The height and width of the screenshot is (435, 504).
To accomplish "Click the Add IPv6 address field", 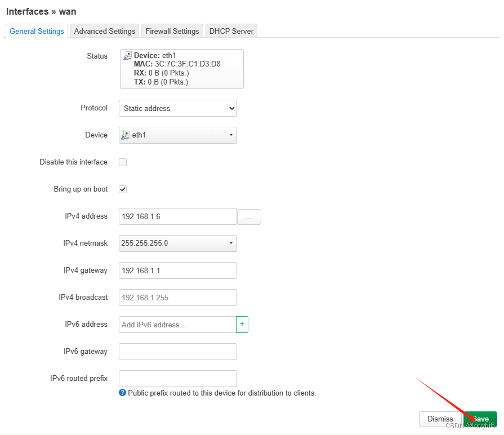I will [x=175, y=325].
